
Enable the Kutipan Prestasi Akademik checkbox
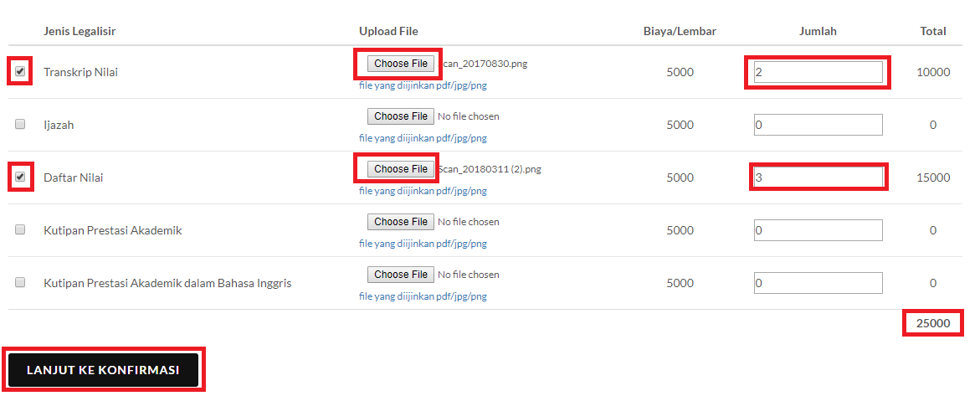20,230
